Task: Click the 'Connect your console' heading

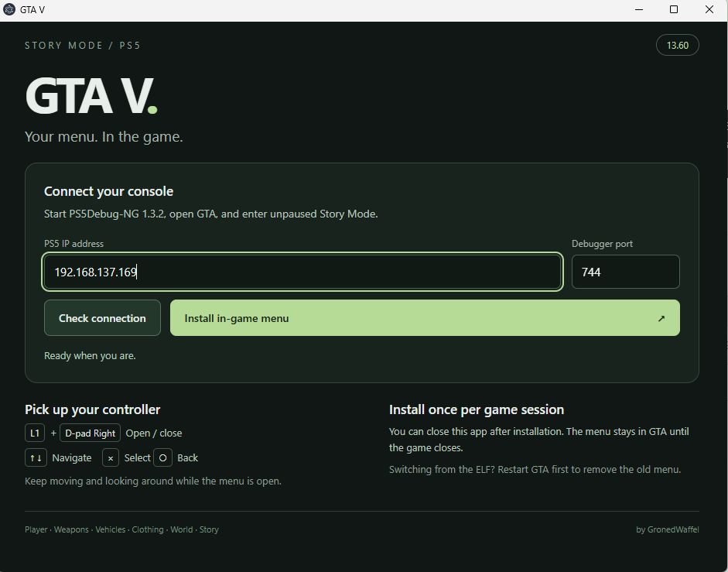Action: coord(108,191)
